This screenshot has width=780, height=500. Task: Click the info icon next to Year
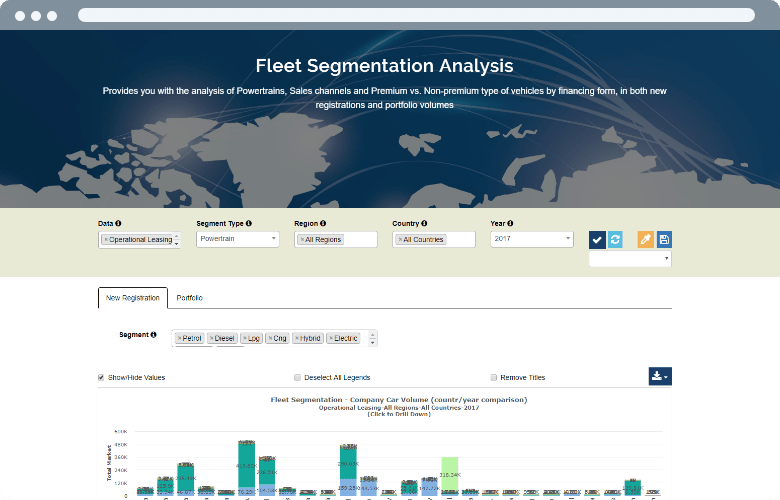(x=510, y=223)
